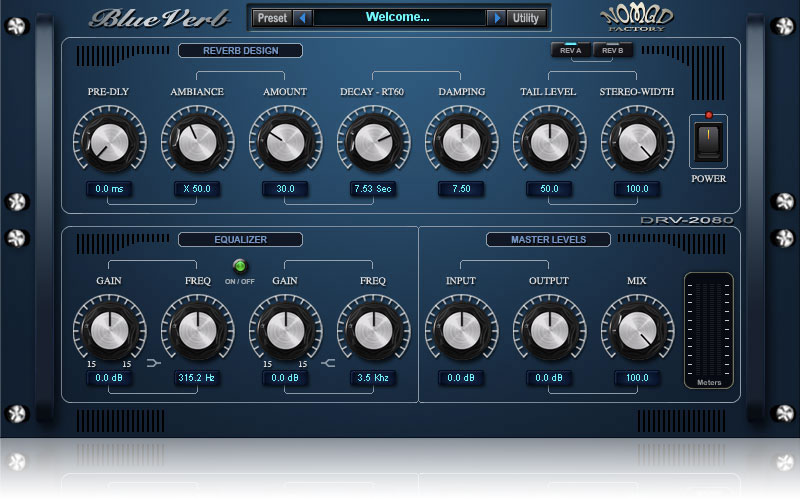The image size is (800, 500).
Task: Toggle the POWER switch
Action: tap(709, 141)
